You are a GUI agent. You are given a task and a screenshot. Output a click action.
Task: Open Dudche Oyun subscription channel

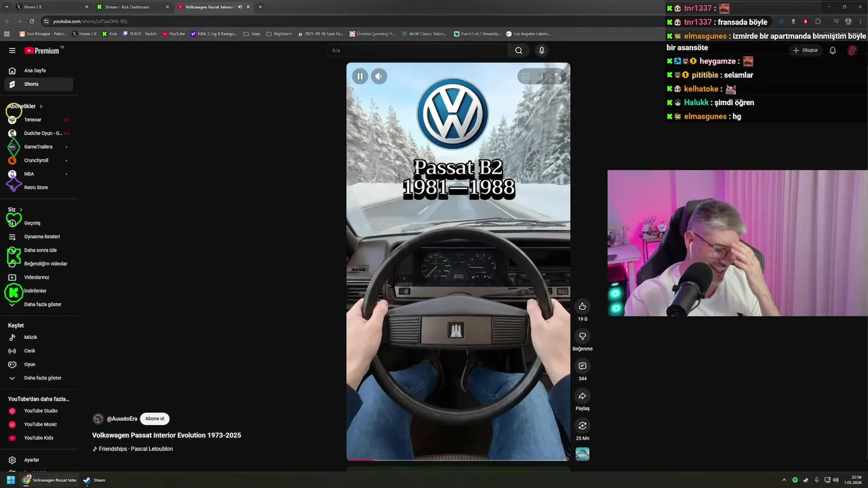click(x=38, y=134)
